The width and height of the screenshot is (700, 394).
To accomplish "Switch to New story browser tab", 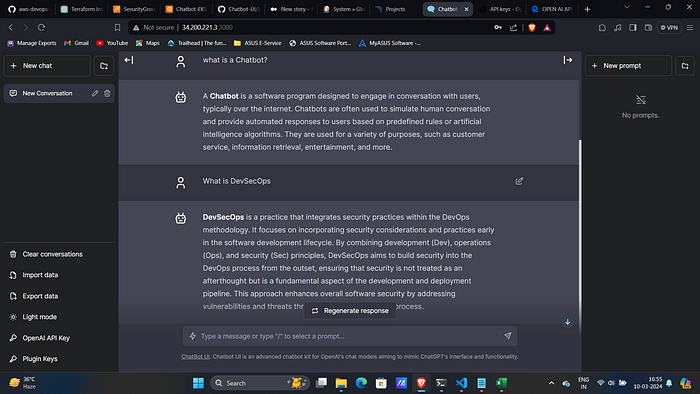I will 291,9.
